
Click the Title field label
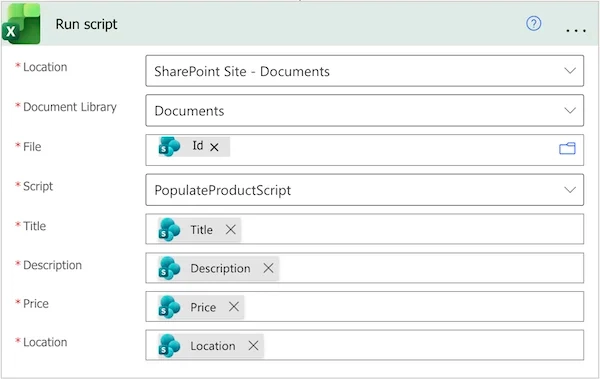click(34, 226)
